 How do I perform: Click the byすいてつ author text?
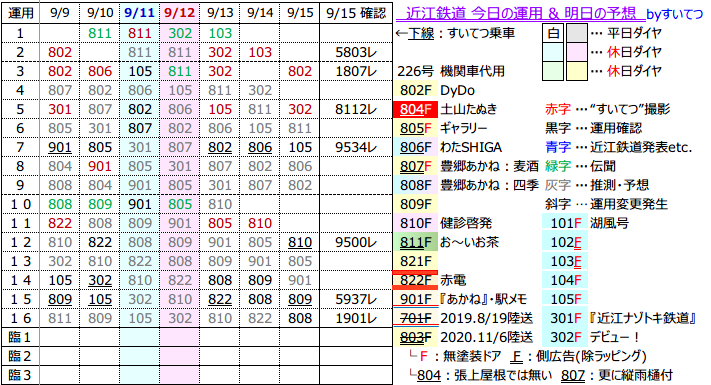tap(674, 15)
